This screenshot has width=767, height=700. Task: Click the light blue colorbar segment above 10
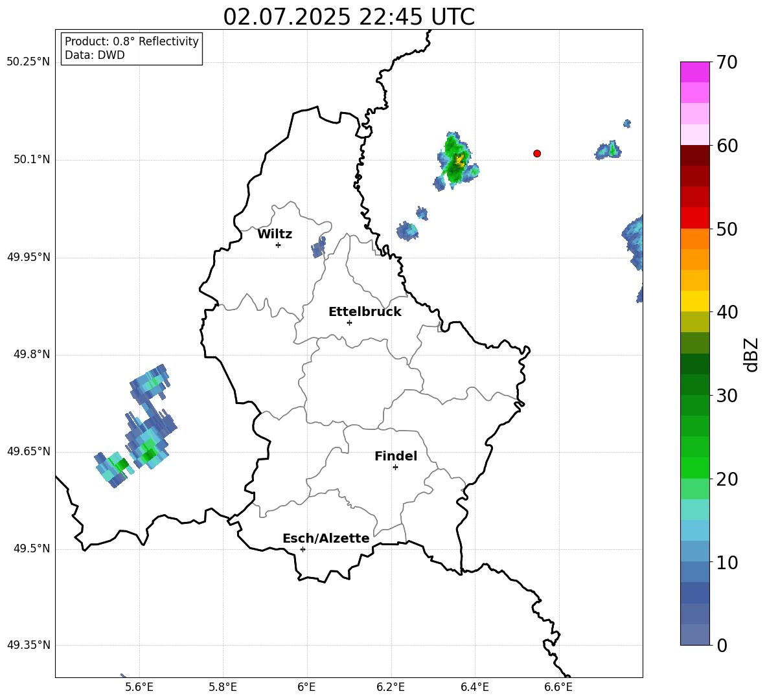[x=695, y=552]
